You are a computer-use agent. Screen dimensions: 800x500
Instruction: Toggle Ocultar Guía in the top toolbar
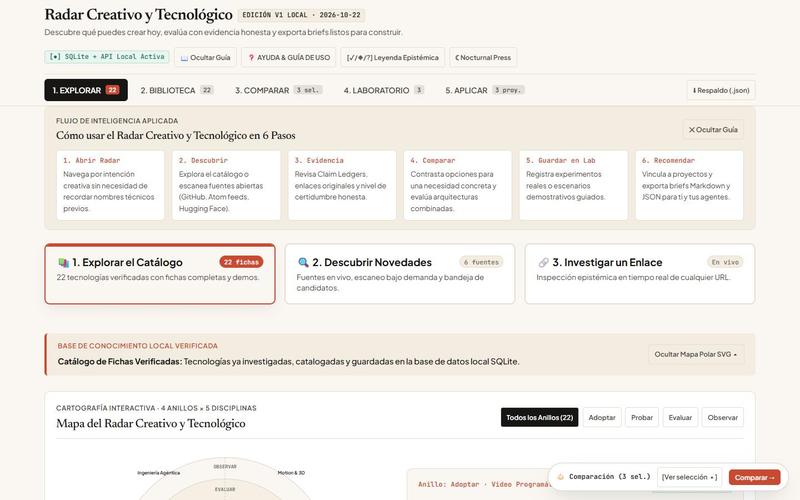(206, 57)
